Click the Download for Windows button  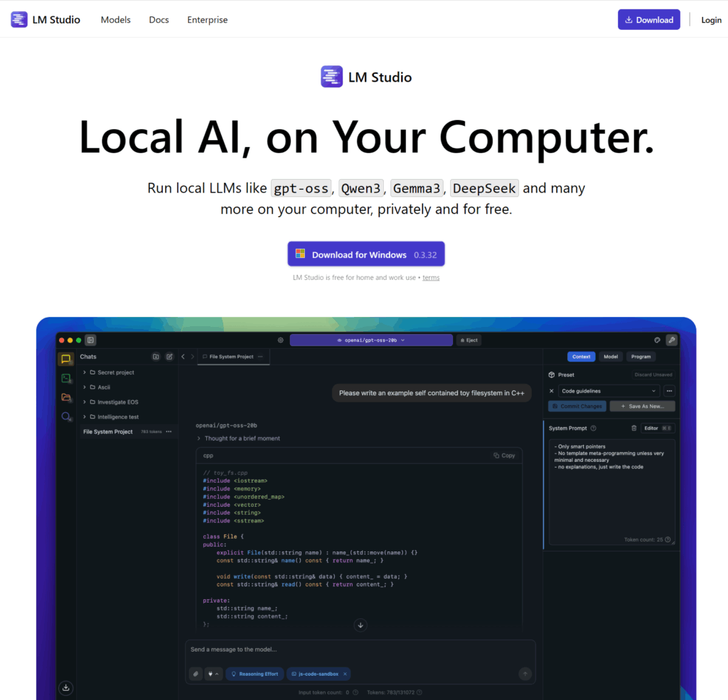click(x=365, y=254)
